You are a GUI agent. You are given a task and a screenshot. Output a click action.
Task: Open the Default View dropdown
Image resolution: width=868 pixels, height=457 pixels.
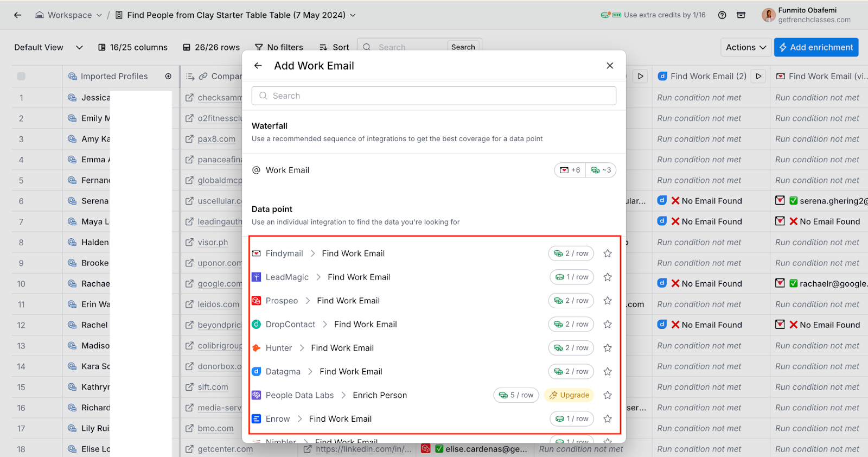click(48, 47)
